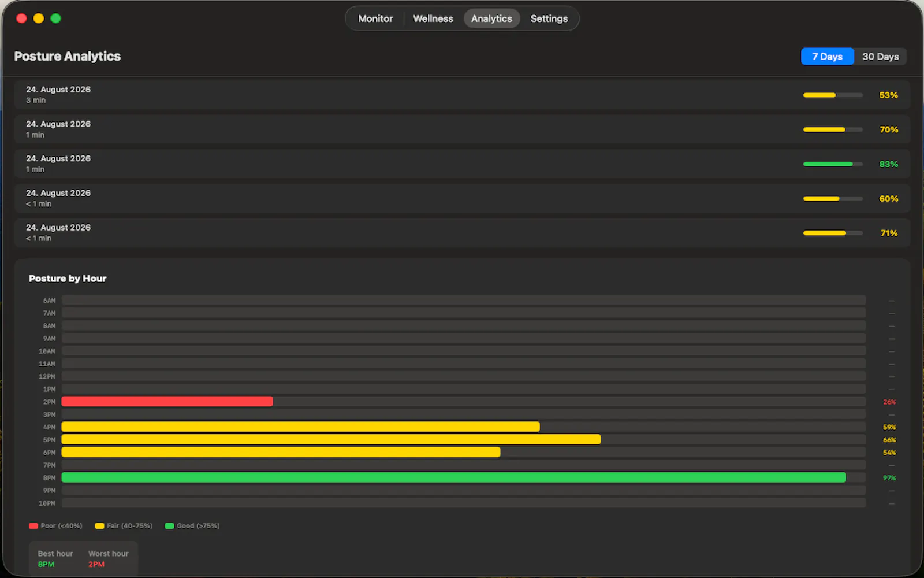Click the empty 7PM hour track
The height and width of the screenshot is (578, 924).
[x=464, y=465]
